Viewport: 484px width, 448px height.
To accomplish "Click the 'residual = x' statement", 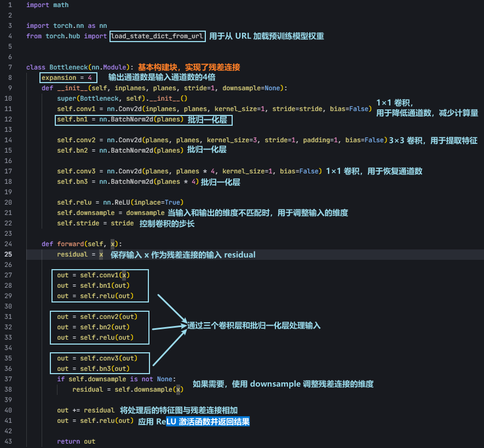I will pos(79,254).
